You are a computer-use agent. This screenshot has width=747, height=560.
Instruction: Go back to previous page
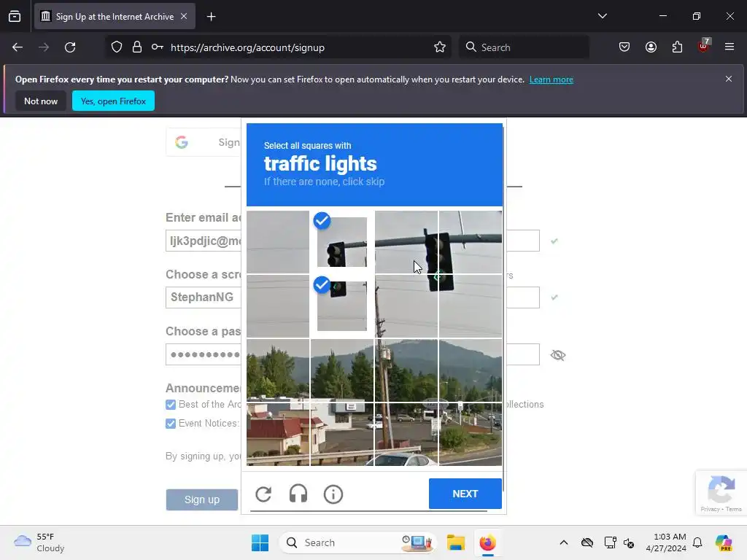tap(18, 47)
